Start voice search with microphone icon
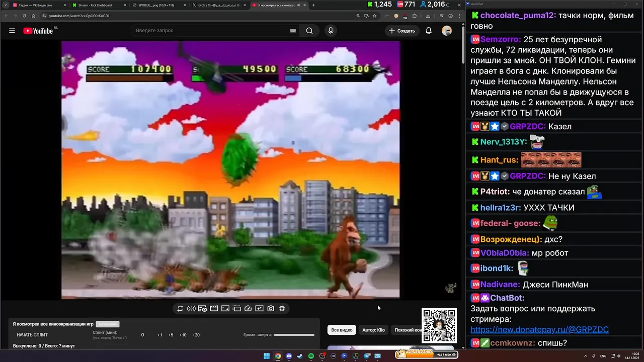This screenshot has height=362, width=644. 331,31
